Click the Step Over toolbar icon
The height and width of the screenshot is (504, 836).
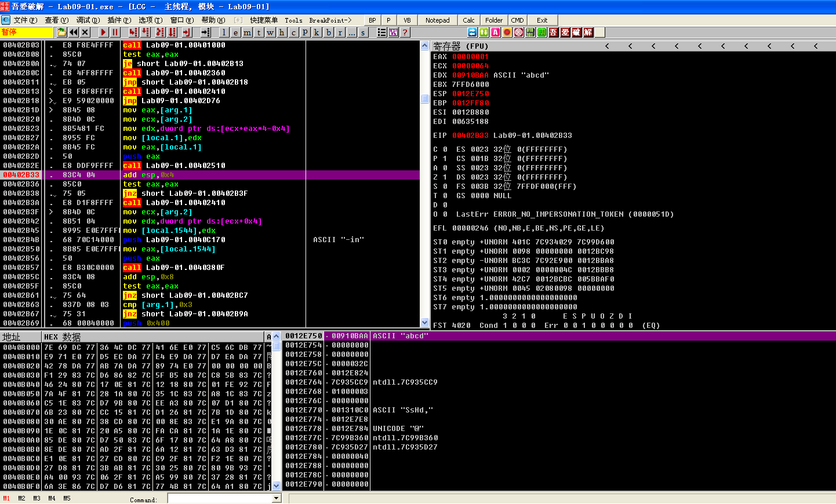pos(146,32)
